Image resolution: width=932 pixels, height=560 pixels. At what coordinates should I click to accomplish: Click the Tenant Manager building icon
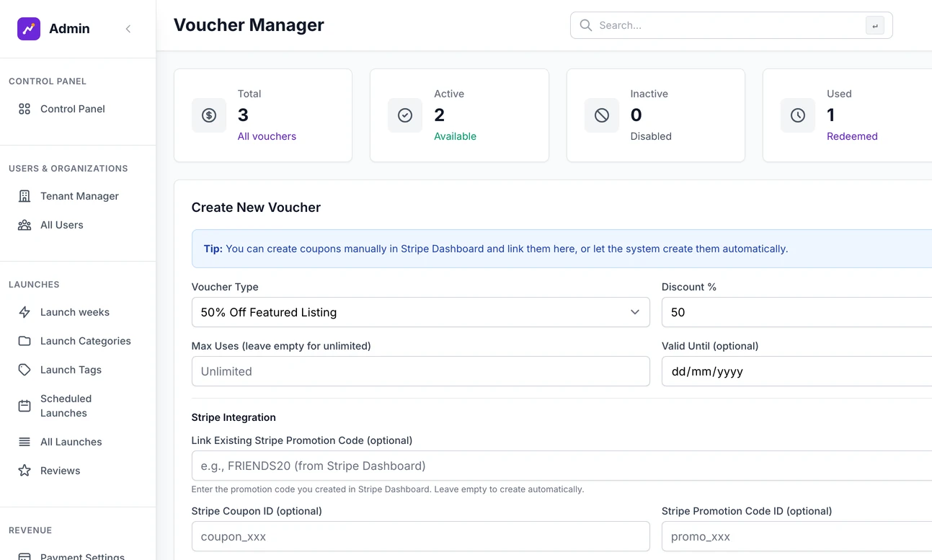(x=25, y=196)
